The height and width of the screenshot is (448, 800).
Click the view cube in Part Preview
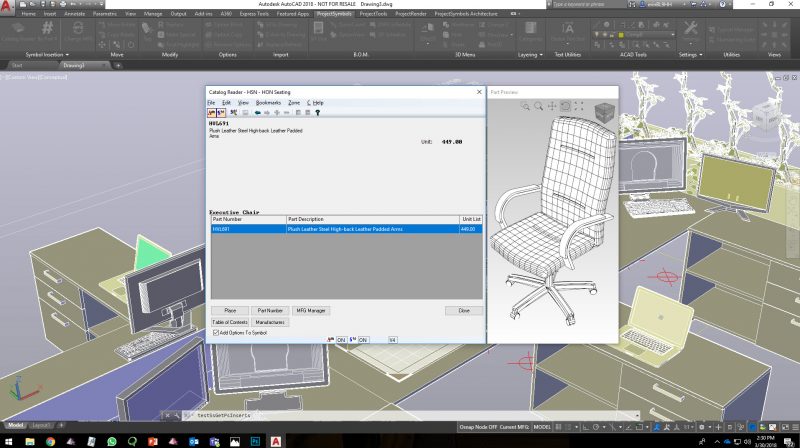point(605,112)
